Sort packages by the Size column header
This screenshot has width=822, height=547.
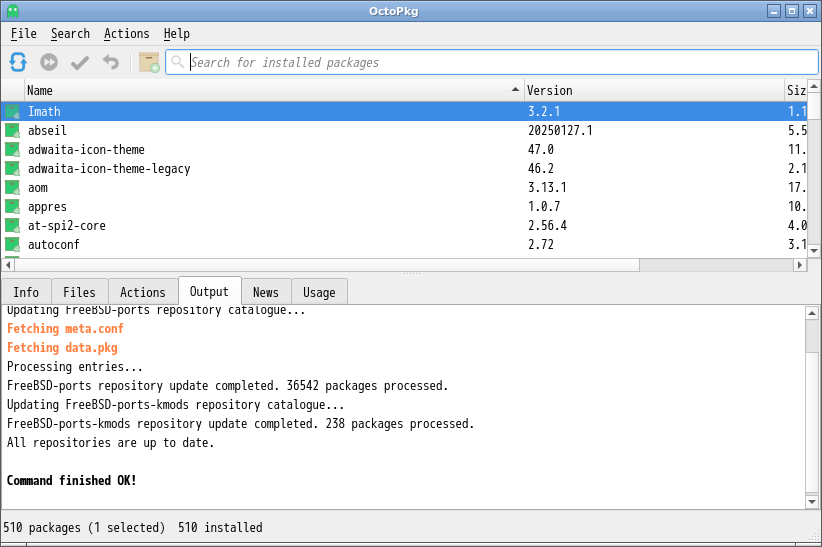pyautogui.click(x=796, y=90)
